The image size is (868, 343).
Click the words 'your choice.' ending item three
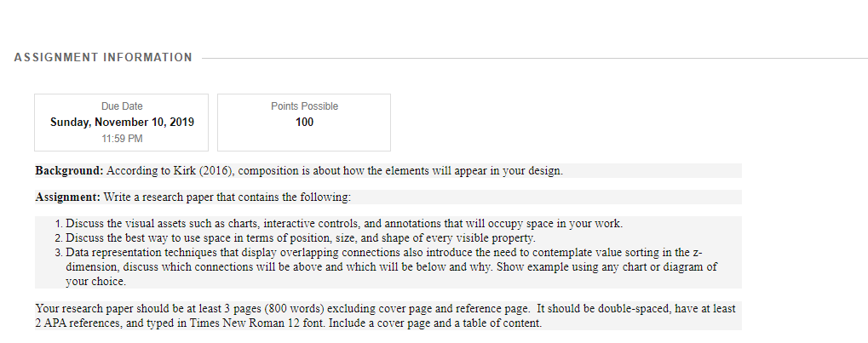(95, 282)
